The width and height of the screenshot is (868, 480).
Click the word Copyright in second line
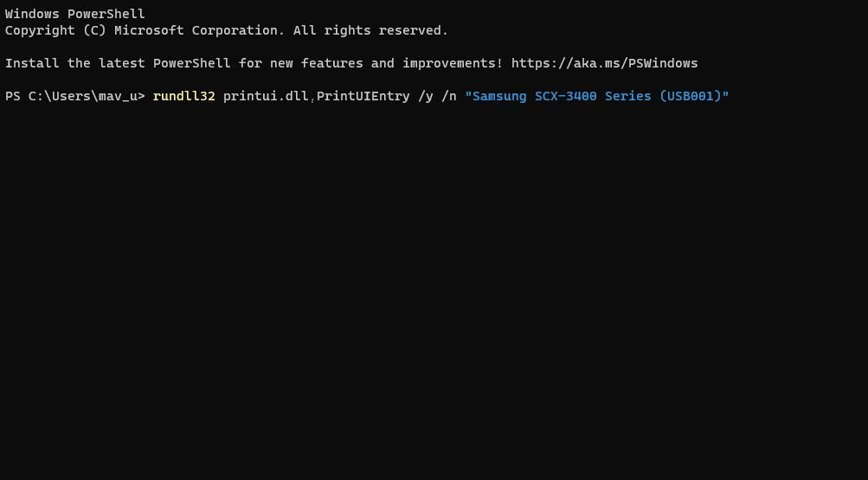point(40,30)
